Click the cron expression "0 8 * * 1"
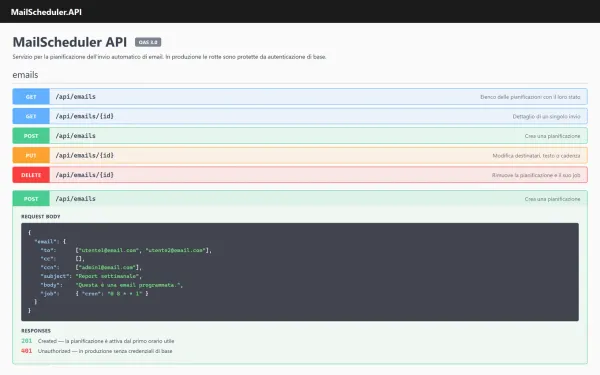Screen dimensions: 600x375 point(125,294)
